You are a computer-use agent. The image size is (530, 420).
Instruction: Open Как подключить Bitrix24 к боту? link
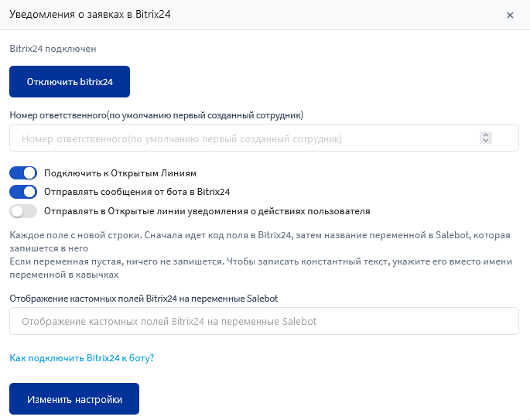(82, 358)
